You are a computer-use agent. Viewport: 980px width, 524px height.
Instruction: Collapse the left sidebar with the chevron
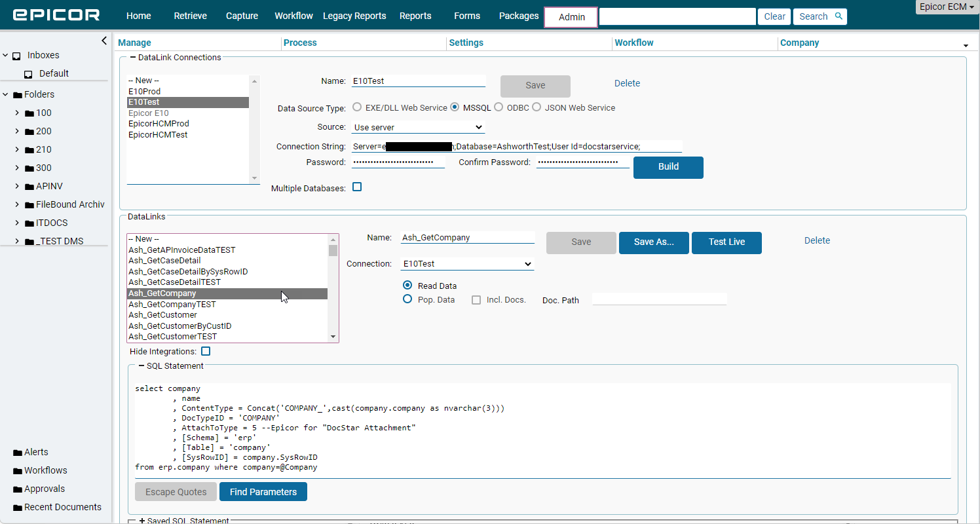click(104, 41)
